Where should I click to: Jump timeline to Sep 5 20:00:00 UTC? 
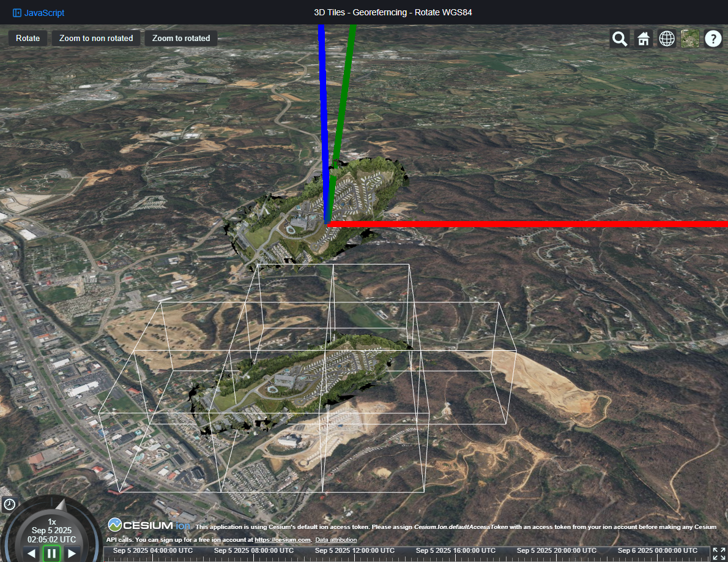[x=556, y=551]
